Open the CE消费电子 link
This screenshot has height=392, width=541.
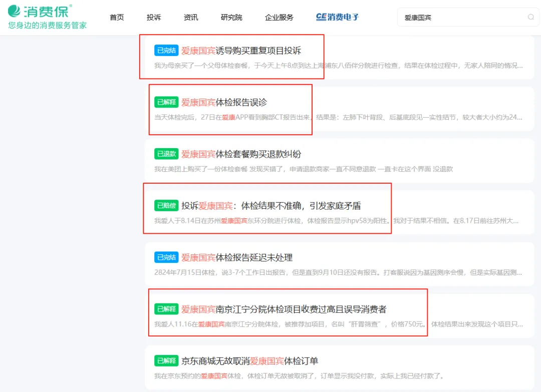pyautogui.click(x=338, y=17)
